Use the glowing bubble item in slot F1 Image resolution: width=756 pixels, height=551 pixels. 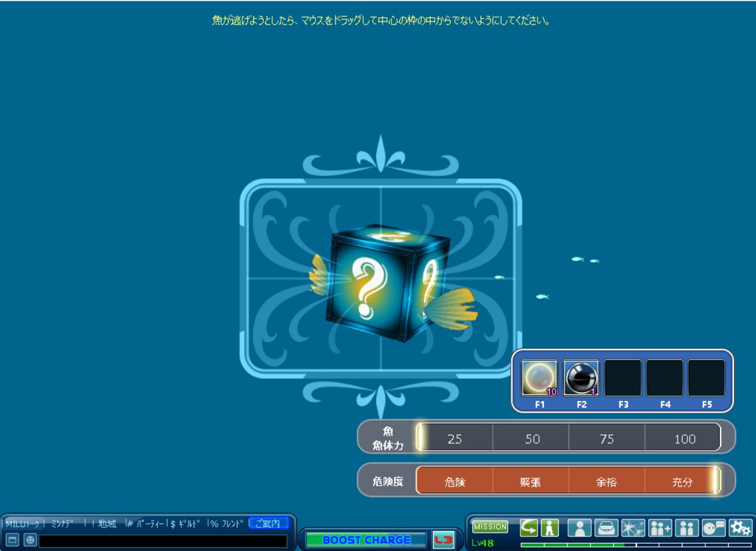(539, 378)
